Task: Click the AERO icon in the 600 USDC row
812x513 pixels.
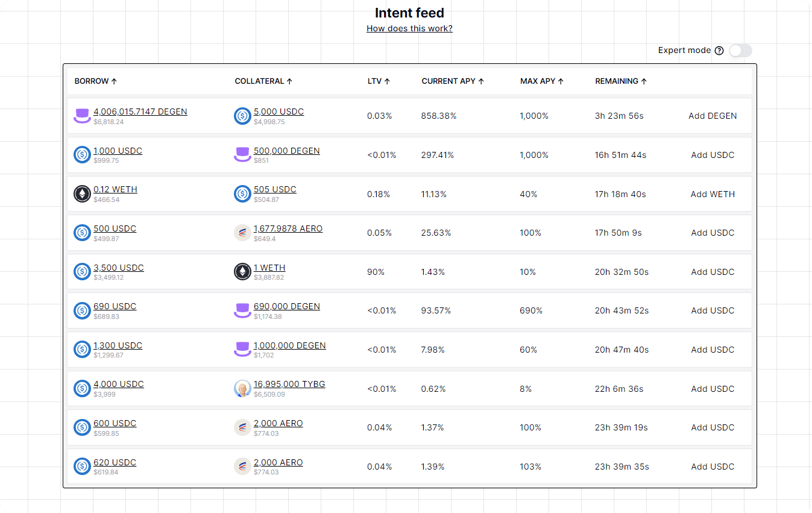Action: click(x=242, y=427)
